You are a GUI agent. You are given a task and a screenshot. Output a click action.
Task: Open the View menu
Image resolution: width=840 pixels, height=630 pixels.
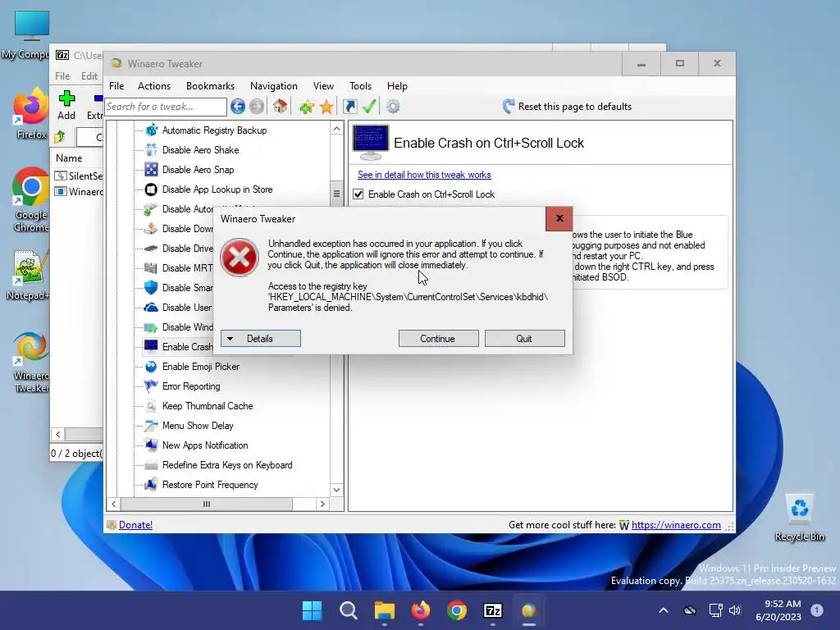pyautogui.click(x=323, y=86)
